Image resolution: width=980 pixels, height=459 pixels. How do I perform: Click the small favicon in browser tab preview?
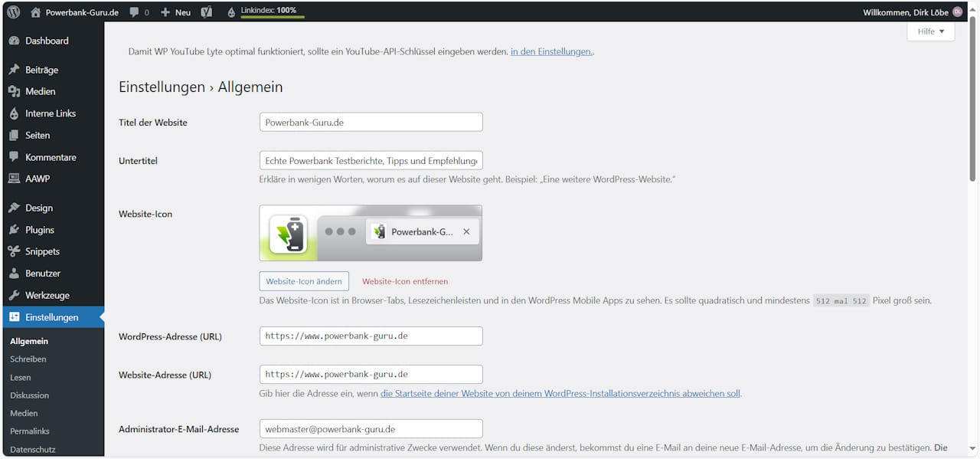point(378,231)
